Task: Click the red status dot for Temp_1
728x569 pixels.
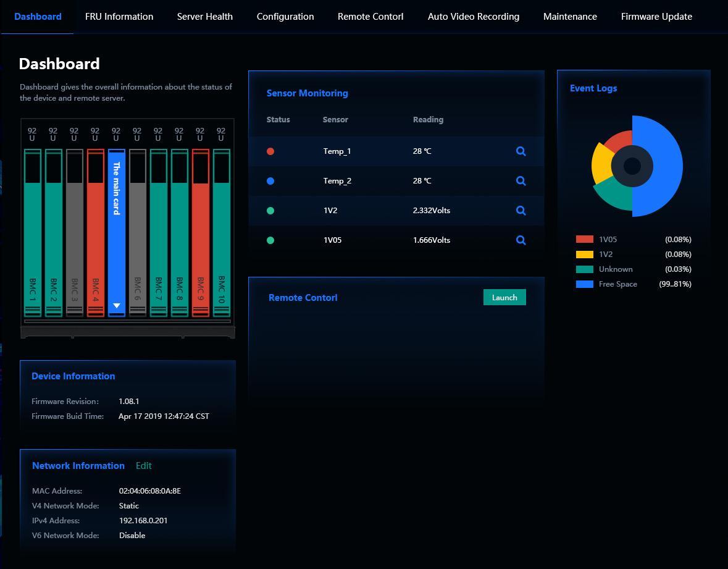Action: (270, 151)
